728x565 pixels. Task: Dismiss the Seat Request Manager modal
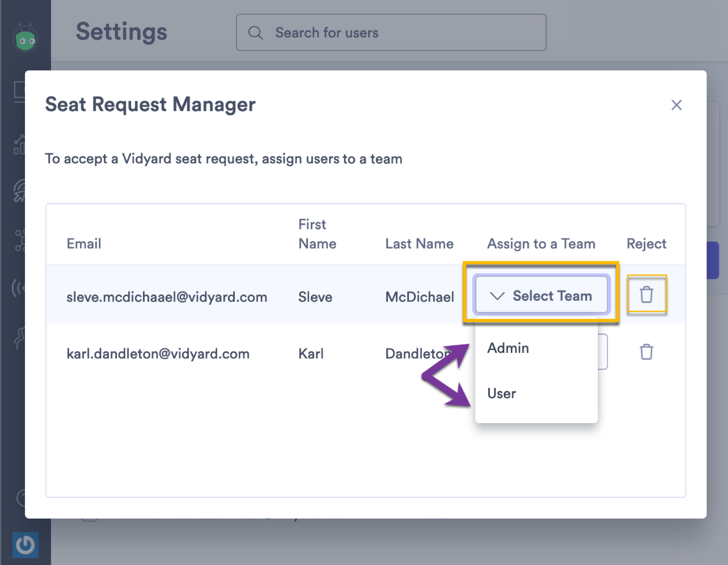pyautogui.click(x=677, y=105)
